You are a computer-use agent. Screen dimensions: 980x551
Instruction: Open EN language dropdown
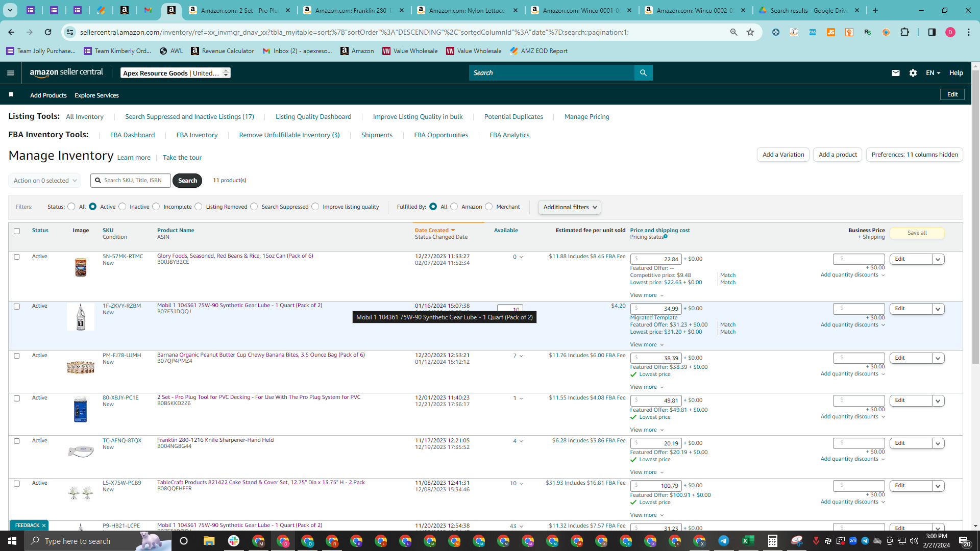pyautogui.click(x=933, y=73)
